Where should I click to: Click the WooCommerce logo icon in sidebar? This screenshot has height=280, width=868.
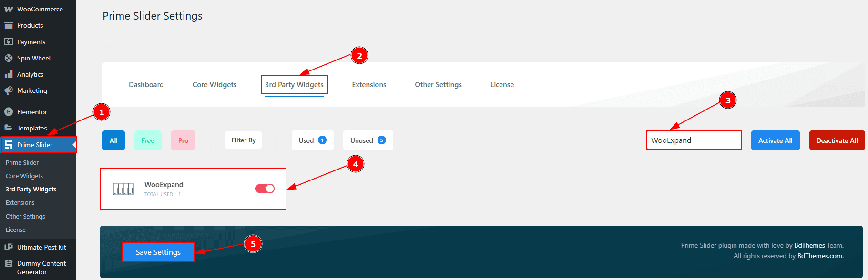click(x=9, y=9)
